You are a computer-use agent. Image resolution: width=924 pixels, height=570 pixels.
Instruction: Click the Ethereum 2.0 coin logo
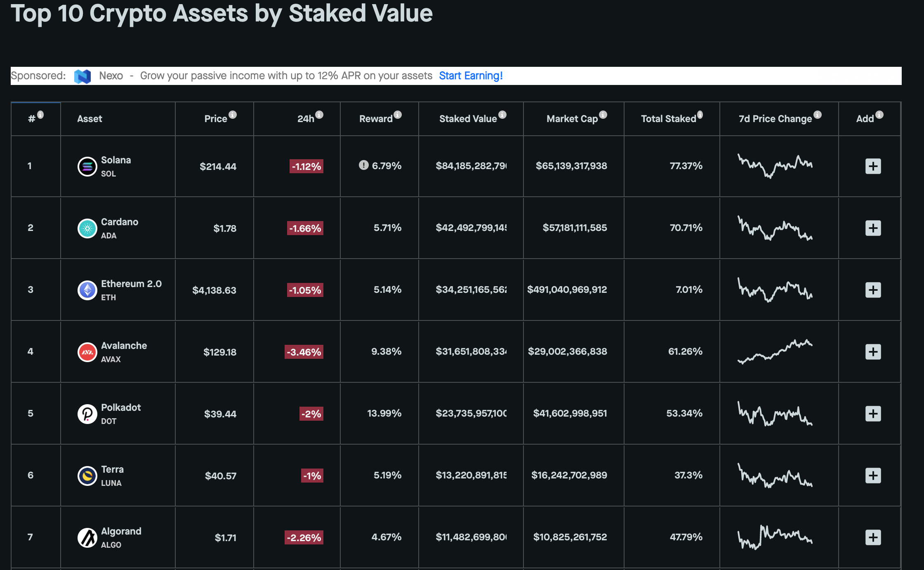tap(87, 290)
